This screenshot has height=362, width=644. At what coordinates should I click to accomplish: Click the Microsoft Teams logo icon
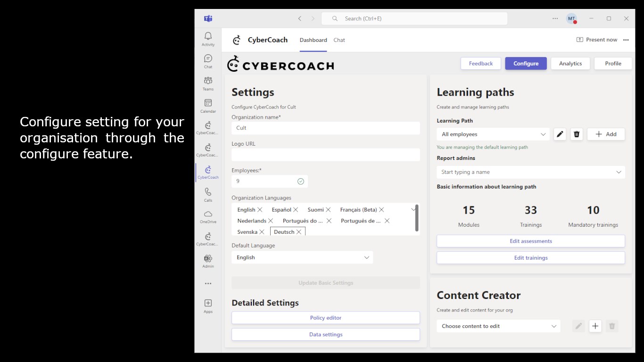click(x=208, y=18)
